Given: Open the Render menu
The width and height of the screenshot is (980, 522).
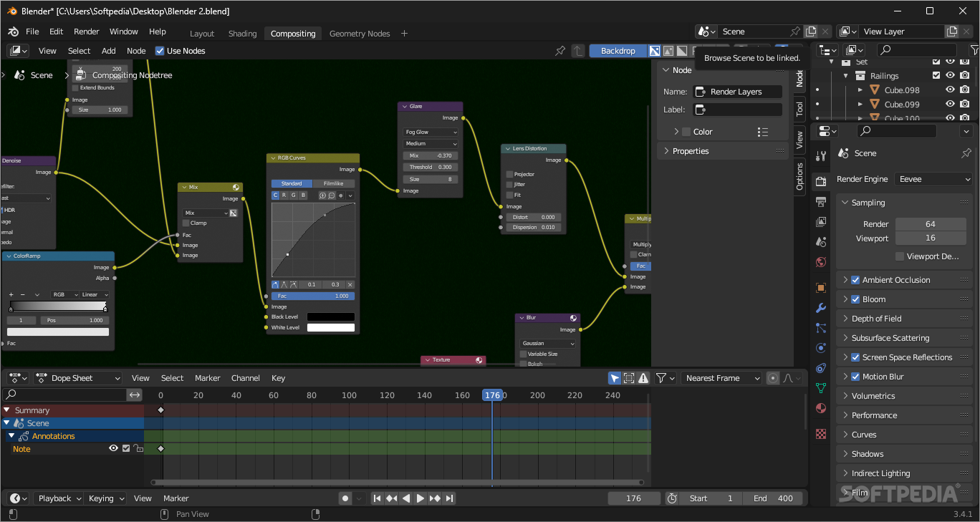Looking at the screenshot, I should coord(87,32).
